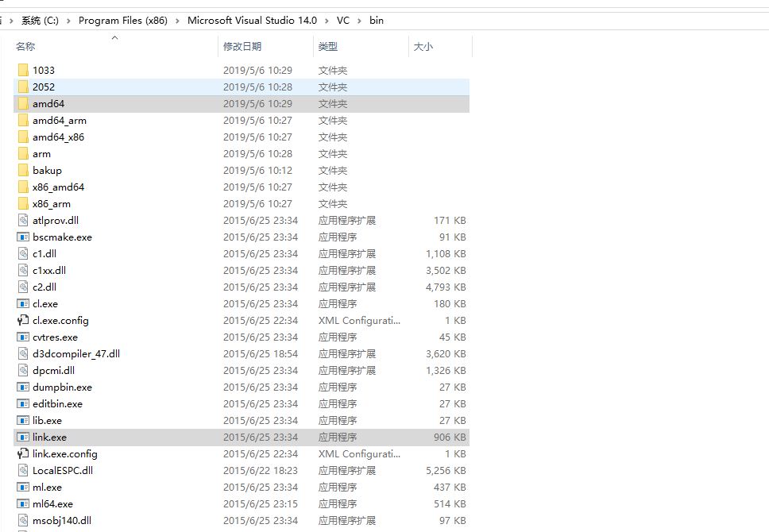Viewport: 769px width, 532px height.
Task: Select the cvtres.exe application icon
Action: 23,337
